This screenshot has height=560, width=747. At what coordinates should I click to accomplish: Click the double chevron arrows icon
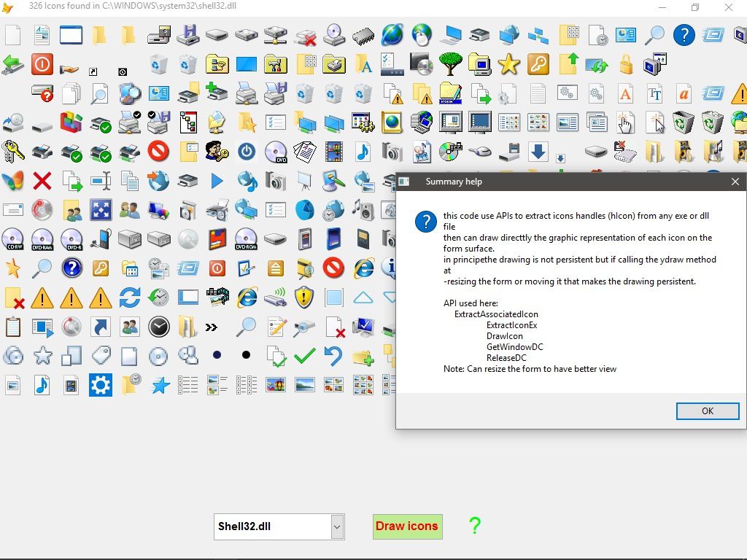coord(211,327)
